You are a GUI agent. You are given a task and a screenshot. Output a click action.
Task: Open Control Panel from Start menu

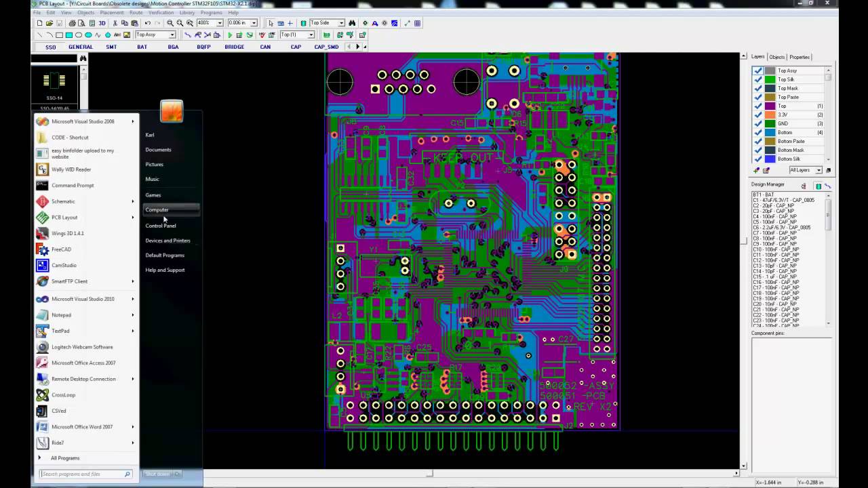pos(161,226)
